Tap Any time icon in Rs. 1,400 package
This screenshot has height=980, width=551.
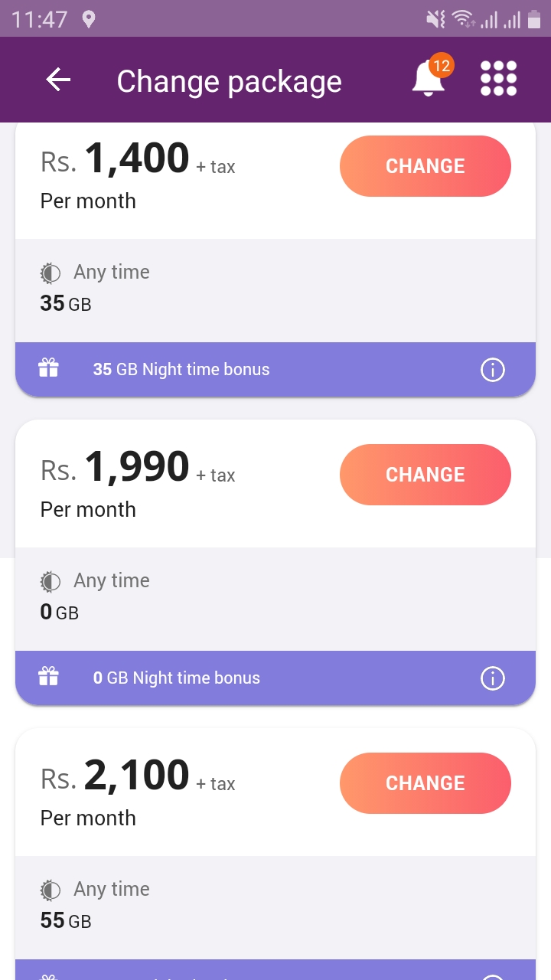(51, 273)
